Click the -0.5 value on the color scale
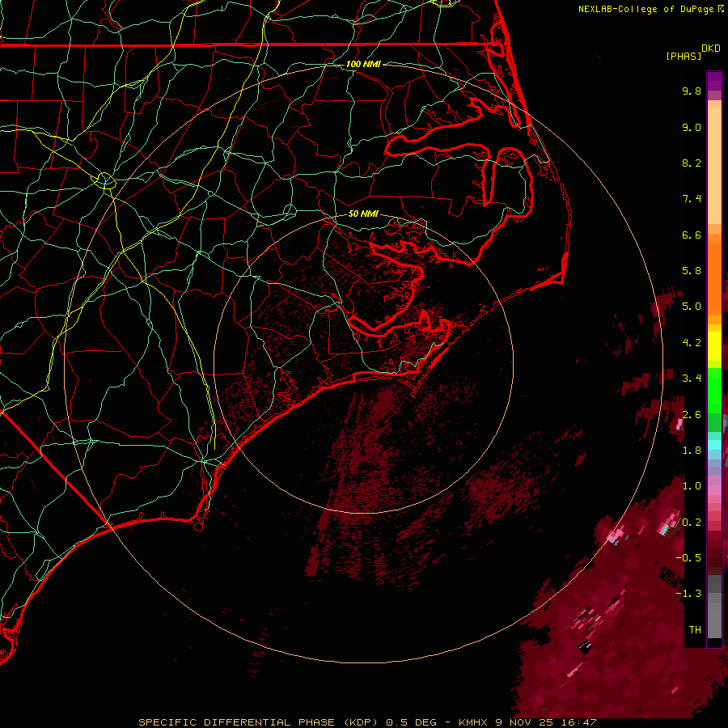Image resolution: width=728 pixels, height=728 pixels. (x=688, y=558)
